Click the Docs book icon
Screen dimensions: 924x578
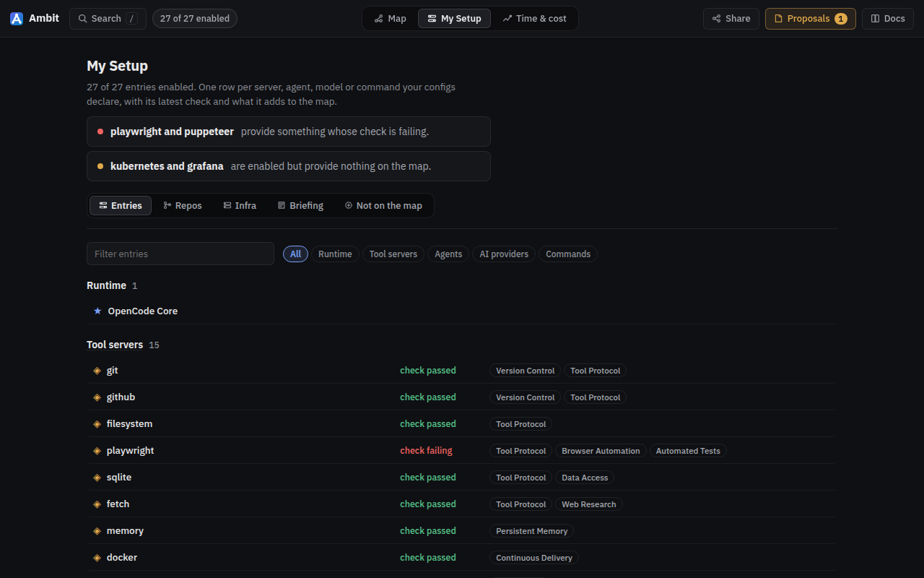click(x=876, y=19)
